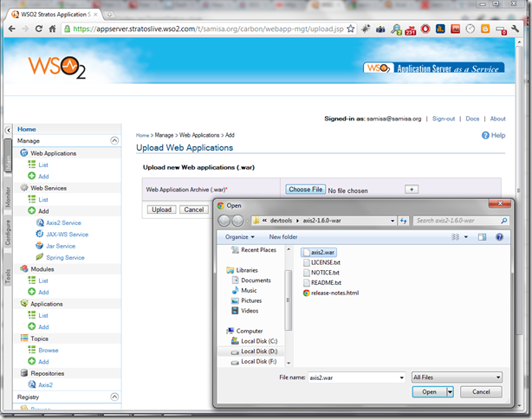Toggle the preview pane icon in dialog
Image resolution: width=532 pixels, height=419 pixels.
[x=482, y=237]
